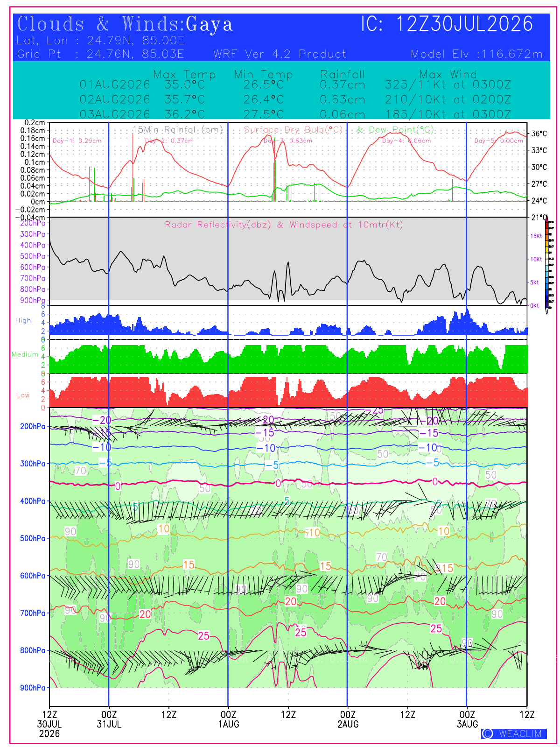This screenshot has height=747, width=560.
Task: Click the 00Z 31JUL time axis marker
Action: [x=109, y=719]
